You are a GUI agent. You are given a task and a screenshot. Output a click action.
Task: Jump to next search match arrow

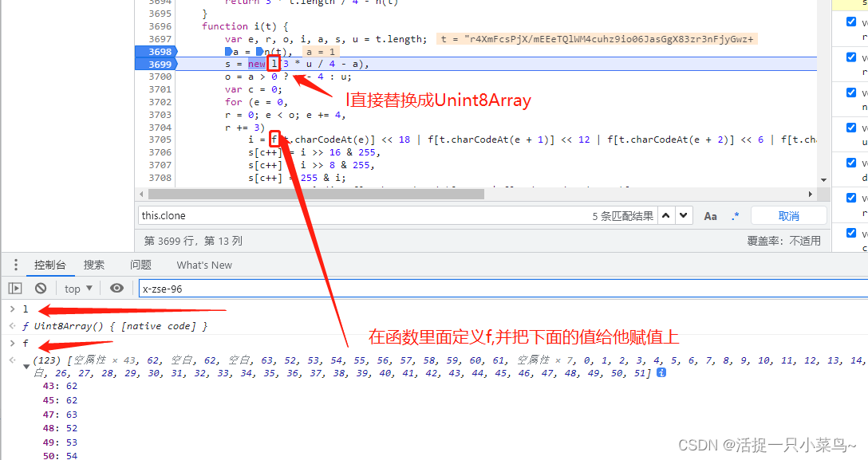[685, 216]
